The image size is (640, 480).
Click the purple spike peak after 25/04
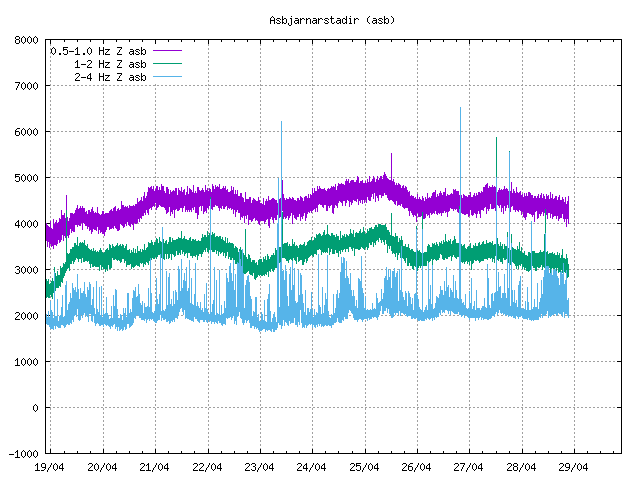(391, 155)
